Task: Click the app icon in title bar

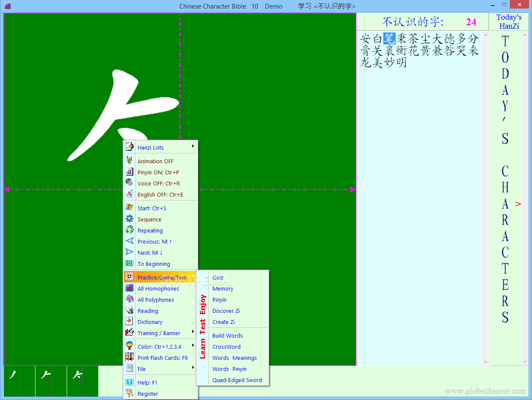Action: point(7,6)
